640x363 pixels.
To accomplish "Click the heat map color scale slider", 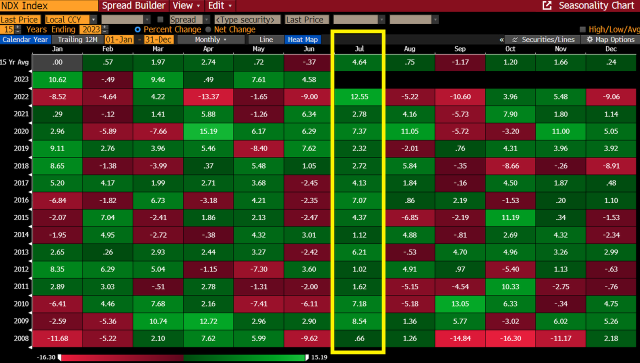I will click(x=184, y=358).
